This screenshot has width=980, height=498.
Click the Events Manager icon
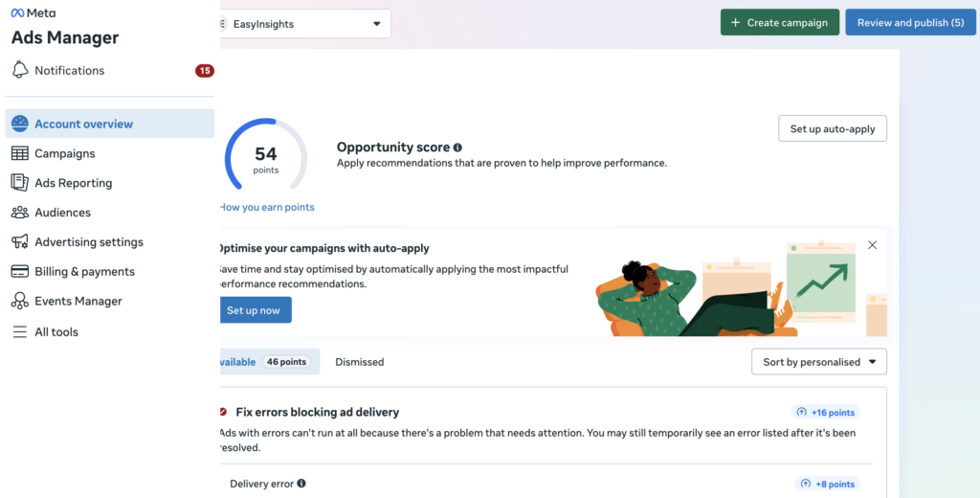pyautogui.click(x=20, y=302)
